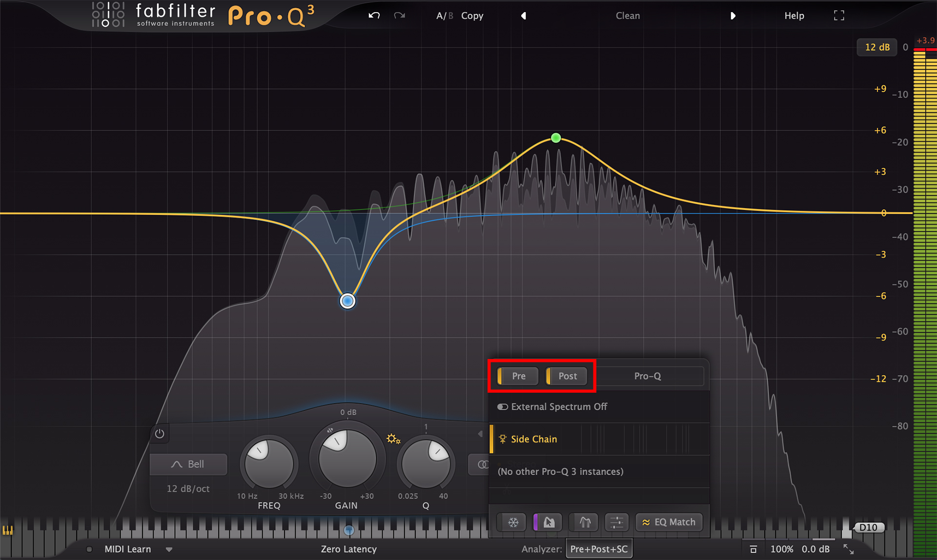Viewport: 937px width, 560px height.
Task: Open the Help menu
Action: (794, 16)
